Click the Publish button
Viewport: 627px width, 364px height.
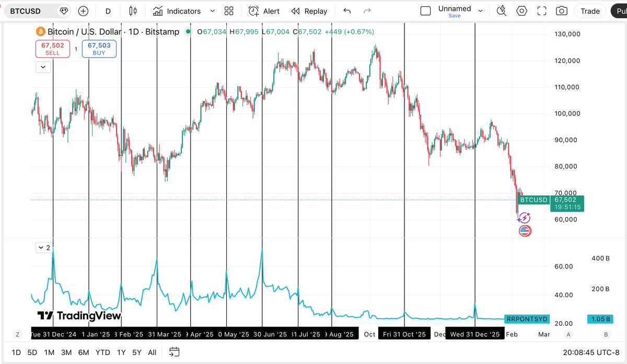coord(619,11)
